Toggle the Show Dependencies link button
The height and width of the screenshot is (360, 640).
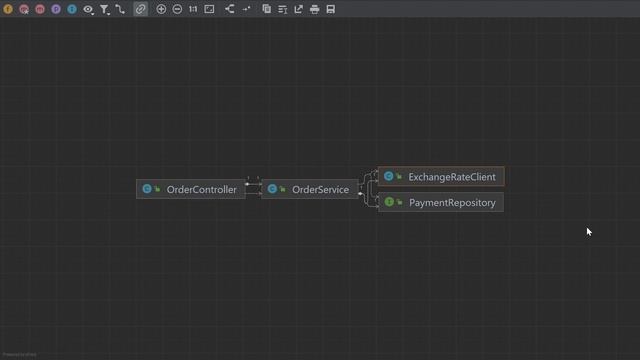[x=140, y=9]
